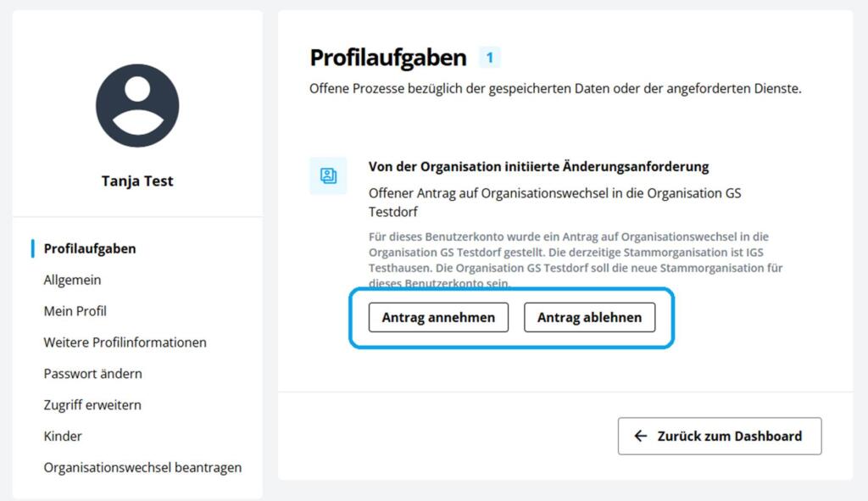Click the Tanja Test profile avatar icon

137,105
